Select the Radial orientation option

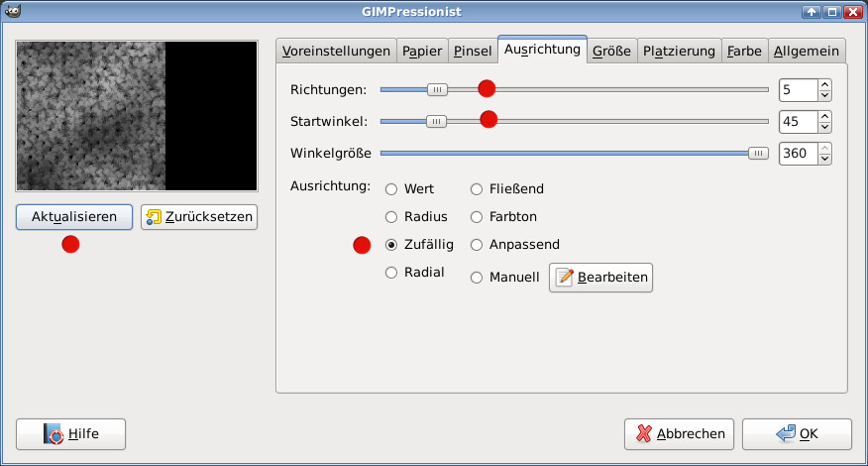[391, 273]
